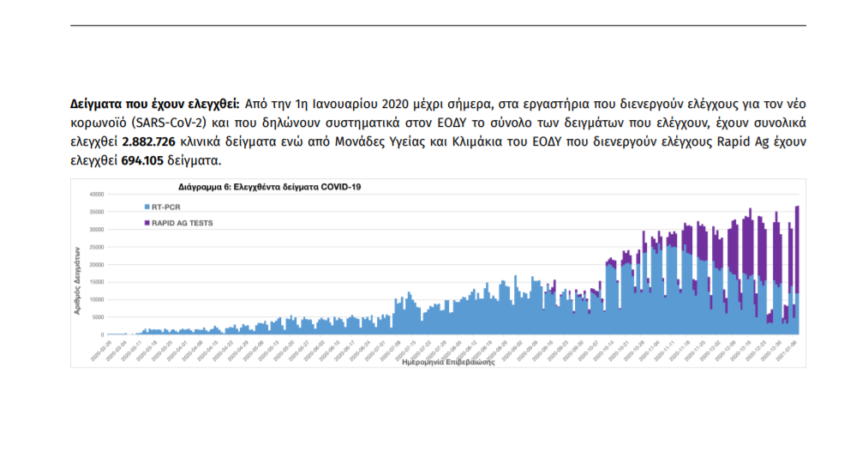Click the chart title Διάγραμμα 6
Screen dimensions: 868x468
(x=269, y=187)
